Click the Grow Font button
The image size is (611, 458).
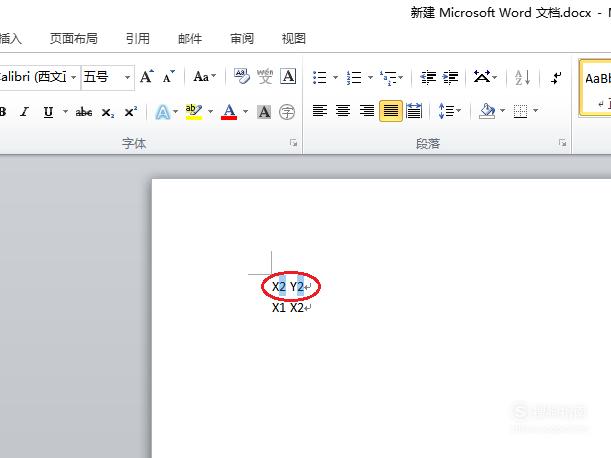click(147, 76)
